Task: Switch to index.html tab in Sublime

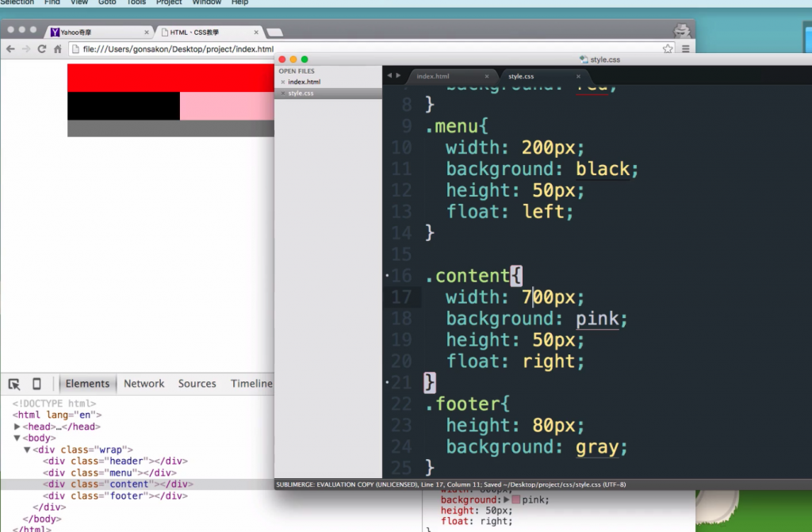Action: pyautogui.click(x=433, y=76)
